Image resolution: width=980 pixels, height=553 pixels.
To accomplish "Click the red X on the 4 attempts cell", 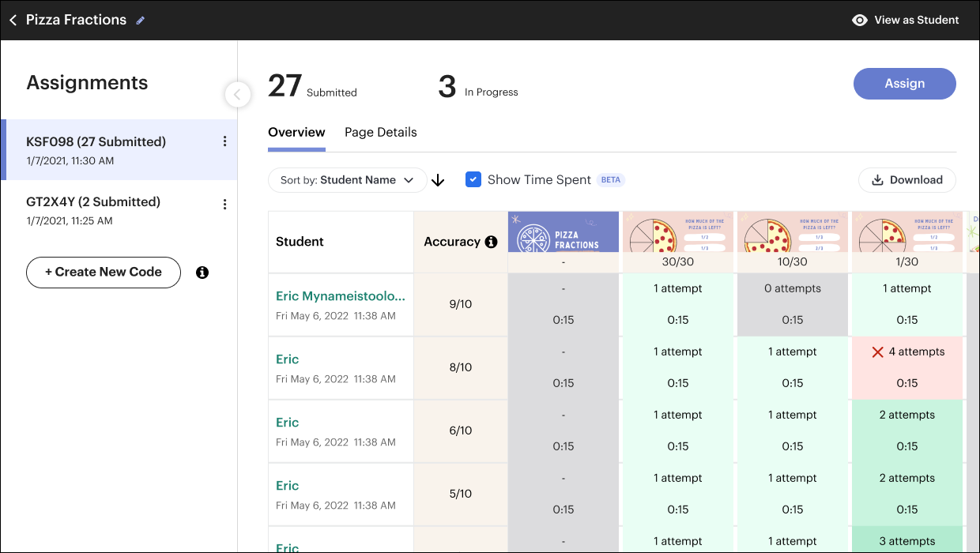I will click(877, 352).
